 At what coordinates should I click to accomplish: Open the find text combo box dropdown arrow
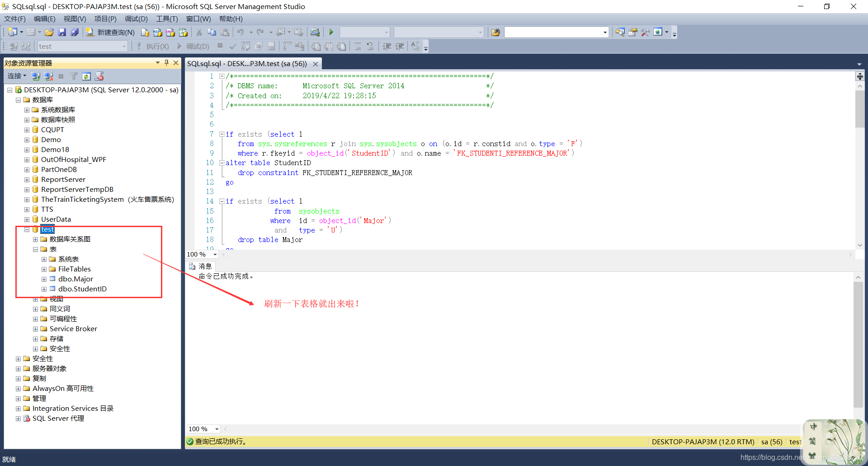(605, 32)
